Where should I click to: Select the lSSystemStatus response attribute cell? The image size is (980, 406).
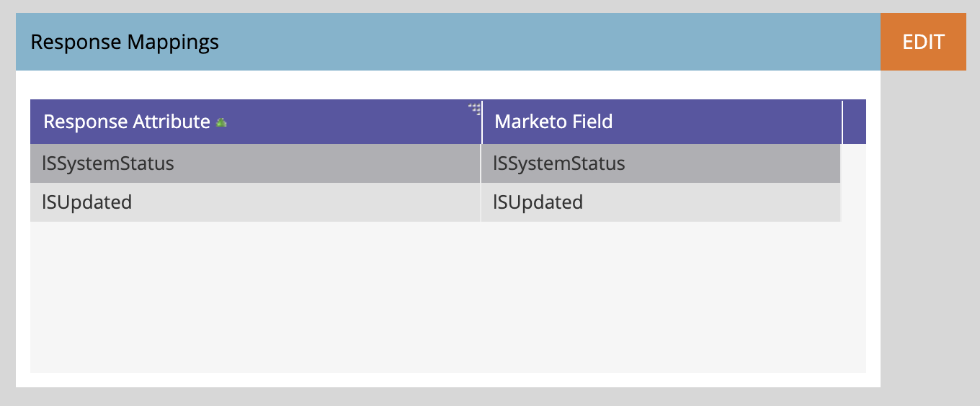pyautogui.click(x=255, y=163)
